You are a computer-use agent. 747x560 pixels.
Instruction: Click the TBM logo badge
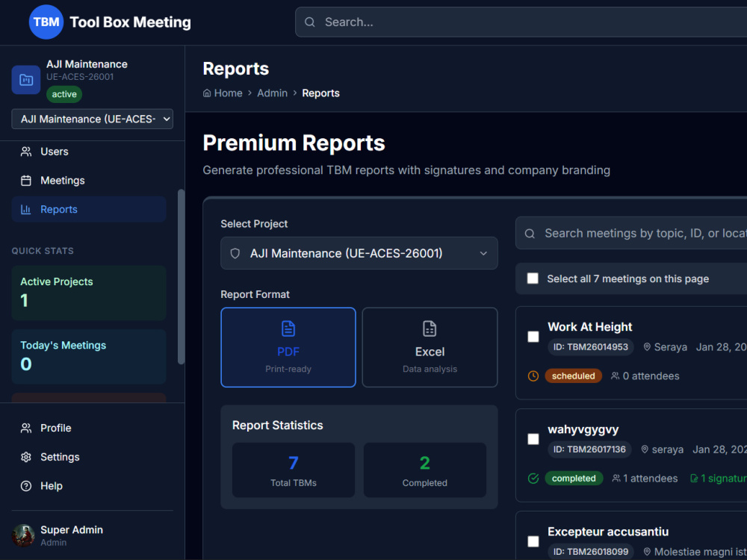46,22
